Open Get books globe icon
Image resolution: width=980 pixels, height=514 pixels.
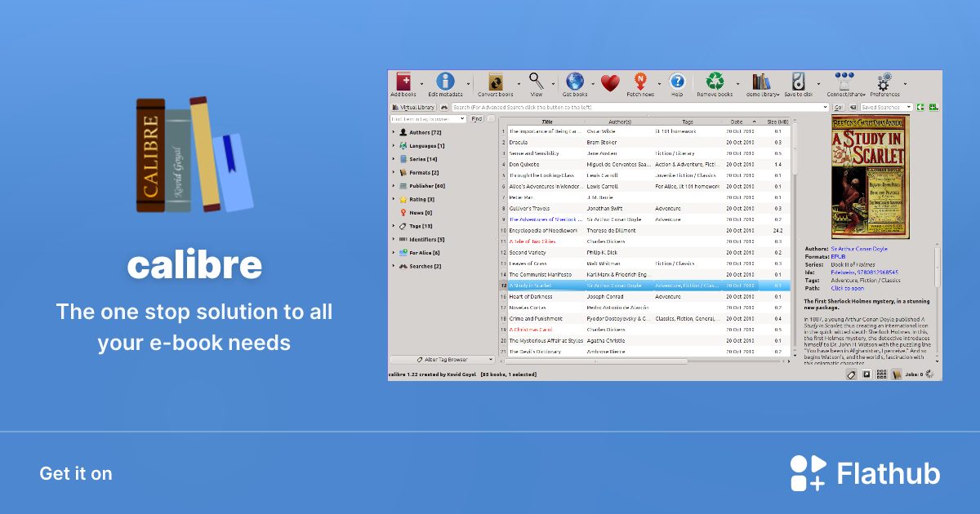[x=575, y=81]
